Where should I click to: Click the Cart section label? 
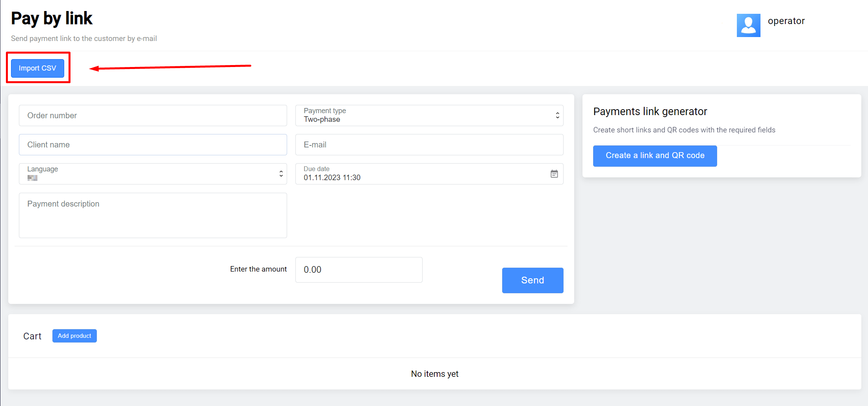[x=32, y=336]
